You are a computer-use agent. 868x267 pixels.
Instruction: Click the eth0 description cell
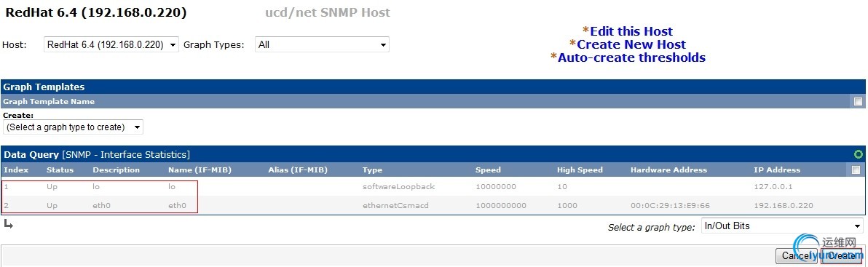101,206
